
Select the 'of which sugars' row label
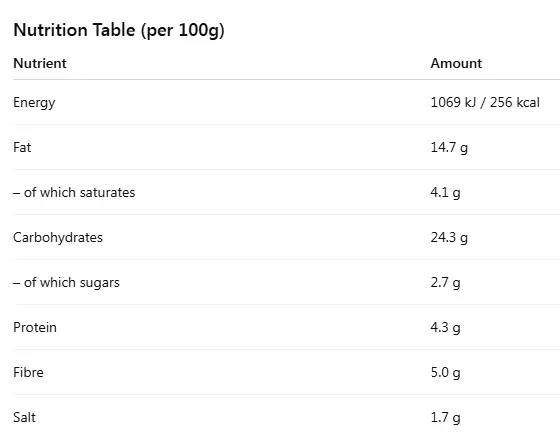[66, 283]
